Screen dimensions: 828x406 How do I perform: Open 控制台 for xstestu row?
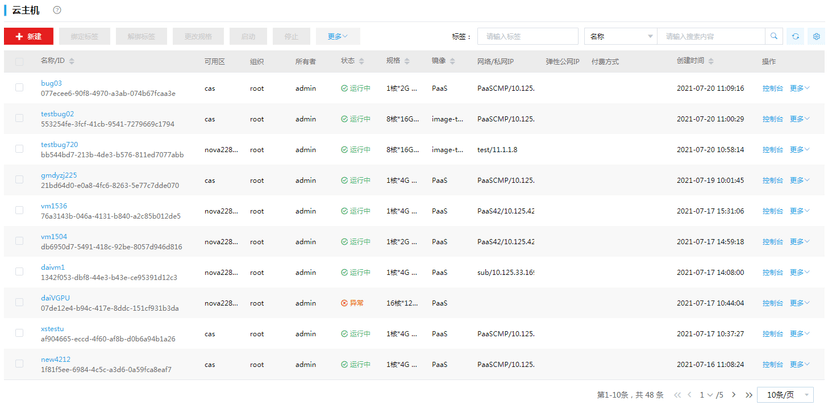[773, 334]
